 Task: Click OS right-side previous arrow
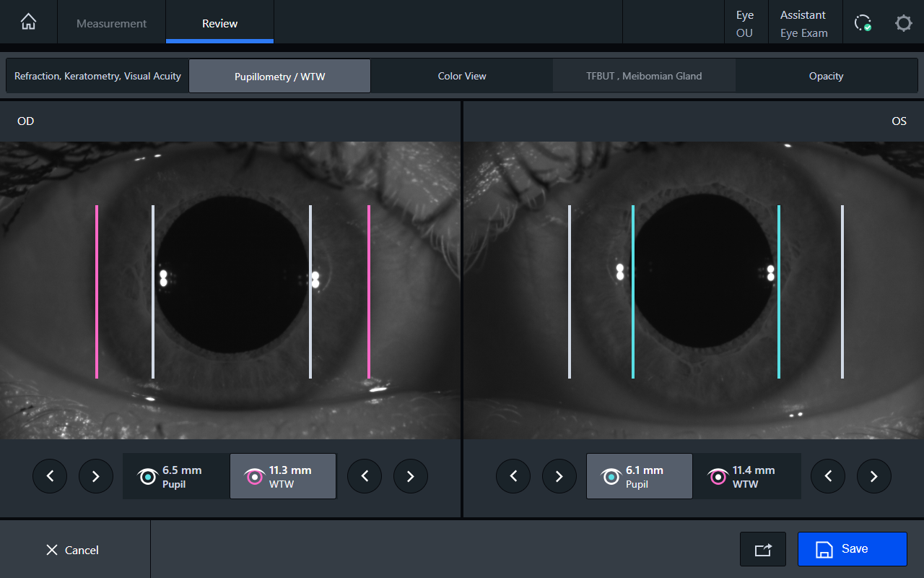pyautogui.click(x=828, y=476)
